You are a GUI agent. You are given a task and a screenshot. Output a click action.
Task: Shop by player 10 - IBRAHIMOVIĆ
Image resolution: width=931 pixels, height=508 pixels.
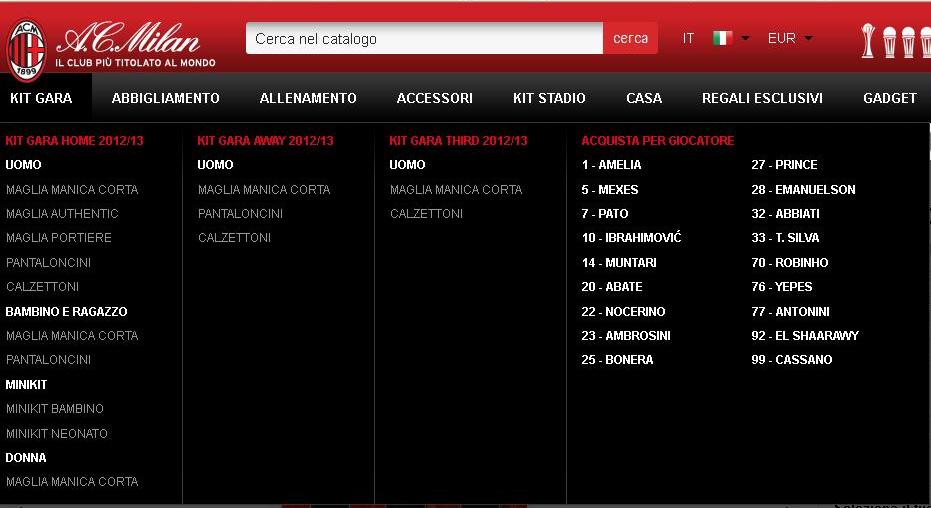coord(631,238)
